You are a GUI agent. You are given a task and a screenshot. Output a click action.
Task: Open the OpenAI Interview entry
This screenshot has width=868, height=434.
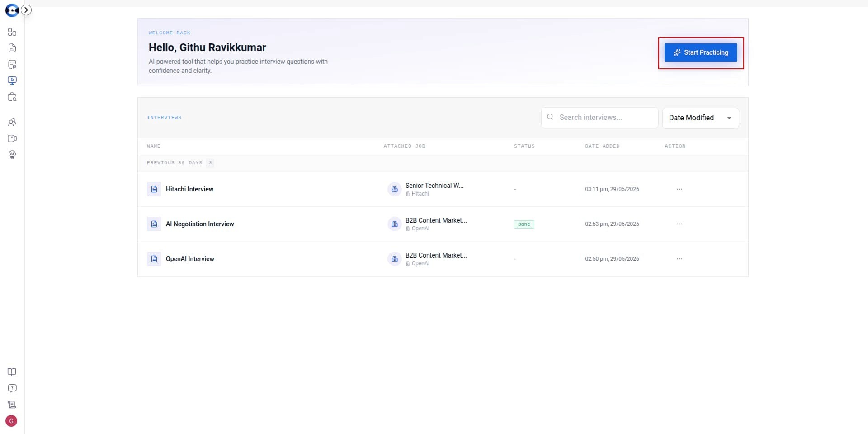click(443, 259)
